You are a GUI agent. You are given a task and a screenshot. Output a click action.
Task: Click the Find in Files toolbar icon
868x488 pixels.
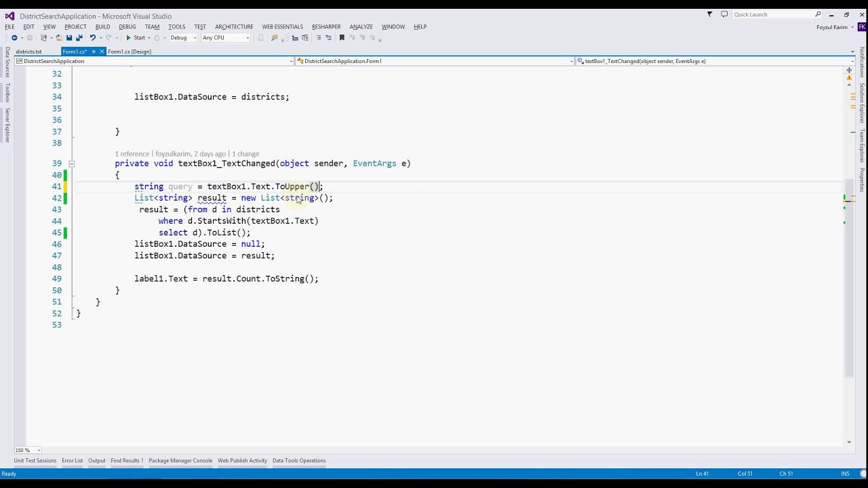pyautogui.click(x=275, y=38)
